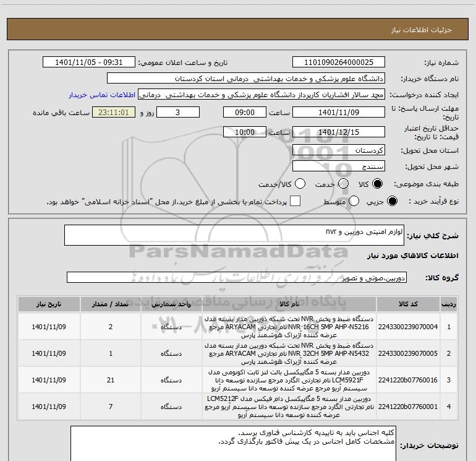
Task: Click the buyer organization name field
Action: pos(246,79)
